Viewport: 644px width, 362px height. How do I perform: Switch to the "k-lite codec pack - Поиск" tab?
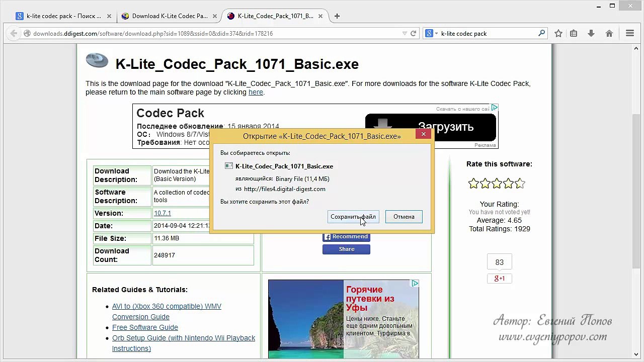click(x=63, y=16)
